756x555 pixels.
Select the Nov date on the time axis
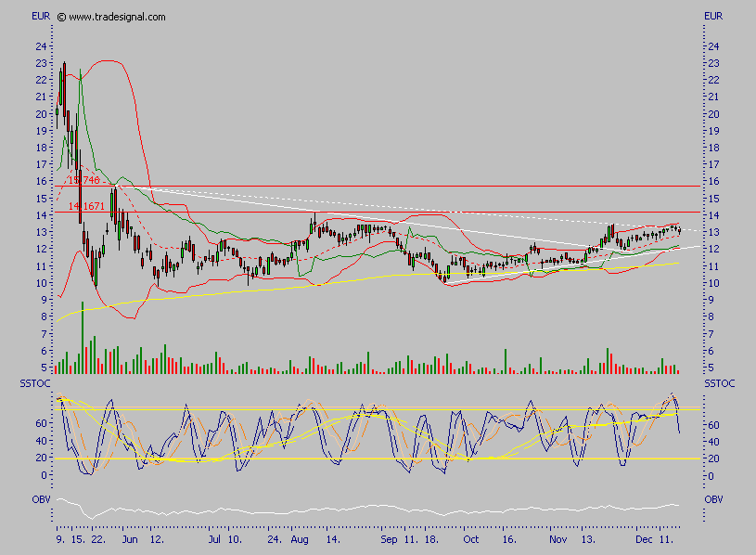557,538
